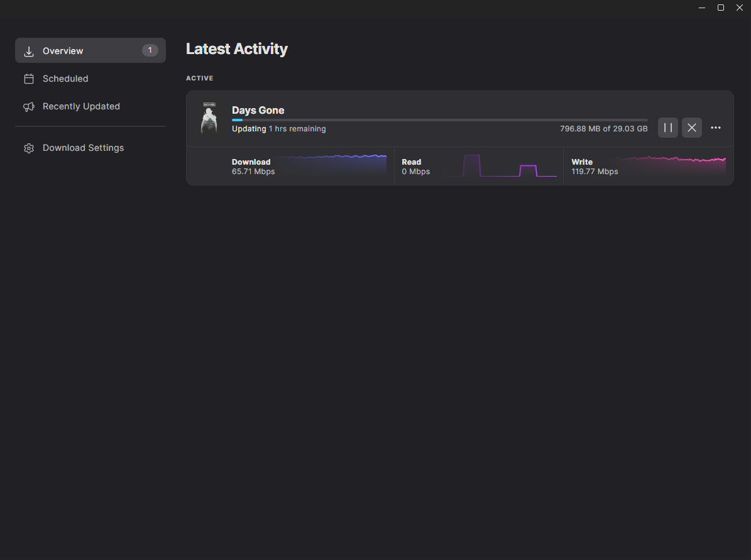The image size is (751, 560).
Task: Click the 119.77 Mbps write value
Action: tap(595, 172)
